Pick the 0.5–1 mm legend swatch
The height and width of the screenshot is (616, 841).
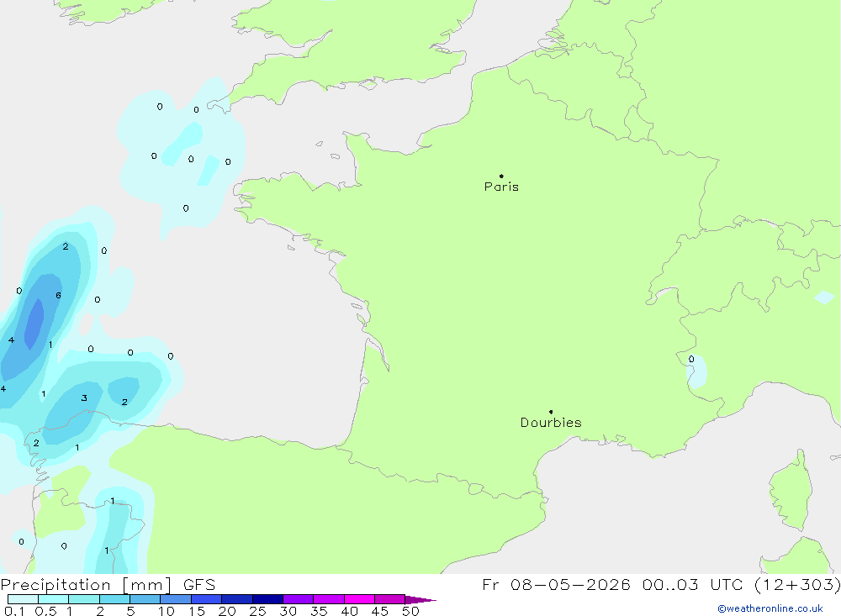54,599
